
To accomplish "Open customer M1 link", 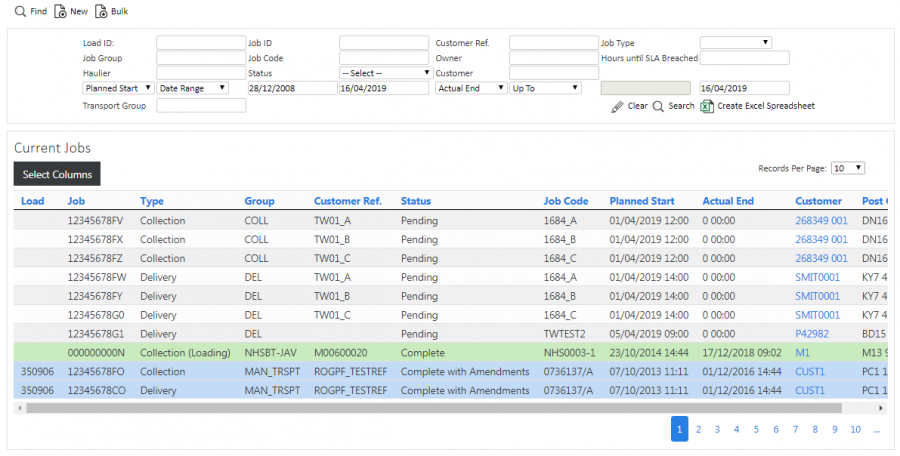I will pos(802,353).
